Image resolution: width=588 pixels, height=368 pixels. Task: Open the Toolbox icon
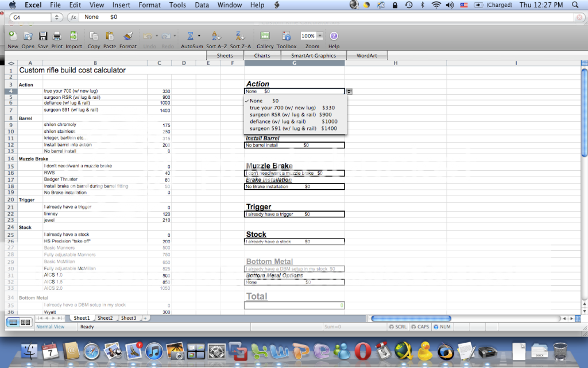pyautogui.click(x=287, y=36)
